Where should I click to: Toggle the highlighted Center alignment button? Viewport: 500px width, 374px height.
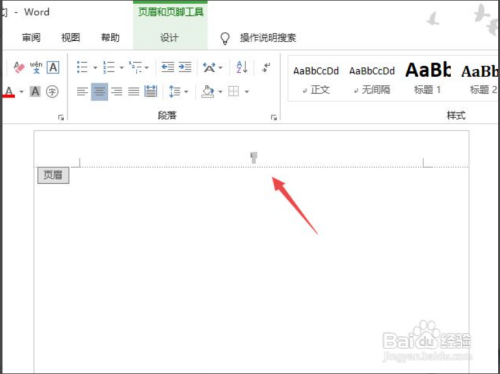tap(99, 91)
